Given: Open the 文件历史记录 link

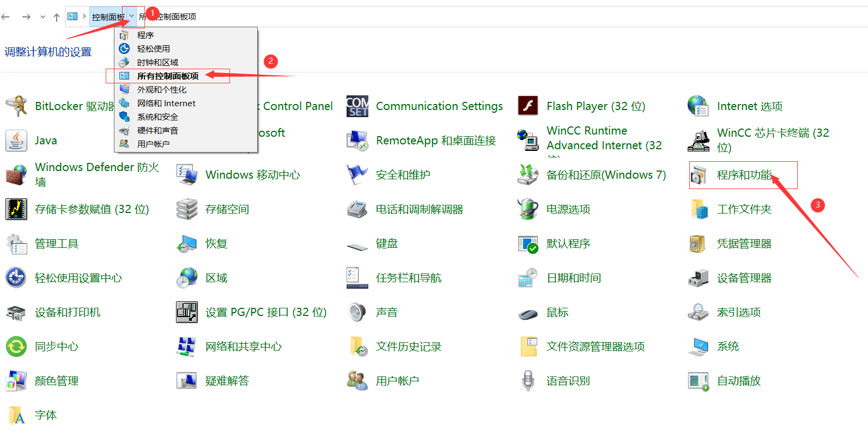Looking at the screenshot, I should tap(409, 346).
